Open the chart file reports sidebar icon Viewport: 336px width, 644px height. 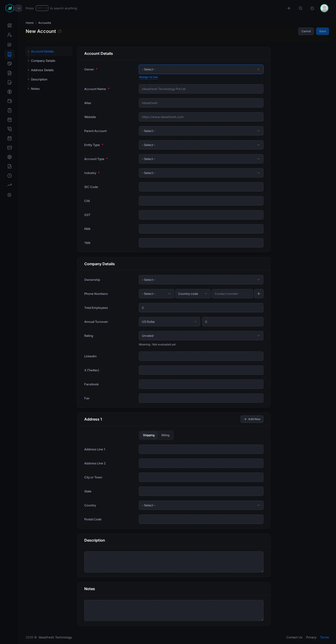tap(10, 167)
